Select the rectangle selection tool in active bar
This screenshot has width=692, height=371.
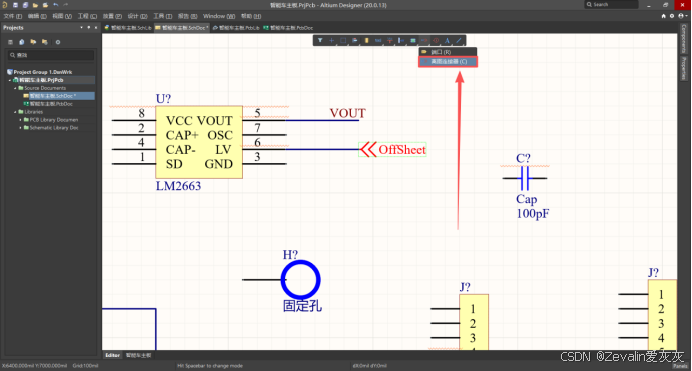tap(343, 41)
